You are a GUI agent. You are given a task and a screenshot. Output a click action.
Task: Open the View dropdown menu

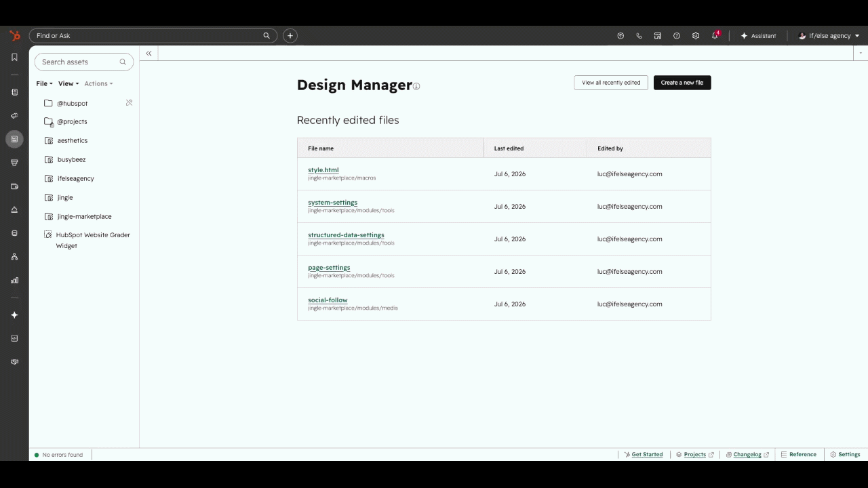pos(68,83)
